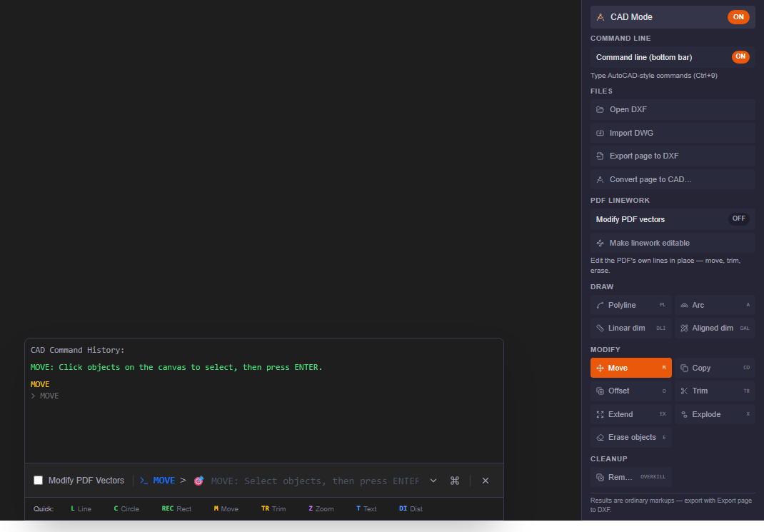Click Make linework editable button

pos(673,243)
